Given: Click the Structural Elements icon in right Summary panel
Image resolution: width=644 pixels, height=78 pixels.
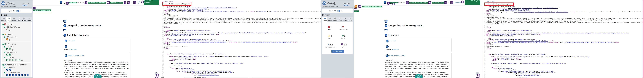Looking at the screenshot, I should (x=328, y=44).
